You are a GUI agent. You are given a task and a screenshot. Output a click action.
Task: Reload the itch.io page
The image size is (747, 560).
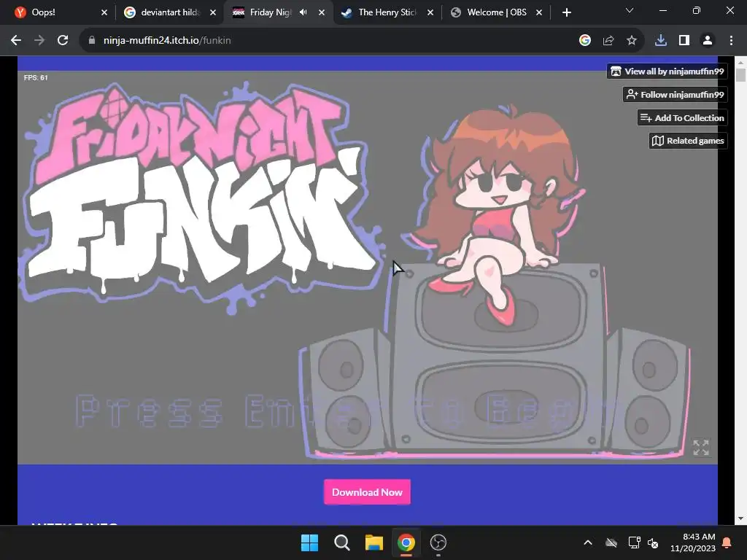click(x=63, y=41)
